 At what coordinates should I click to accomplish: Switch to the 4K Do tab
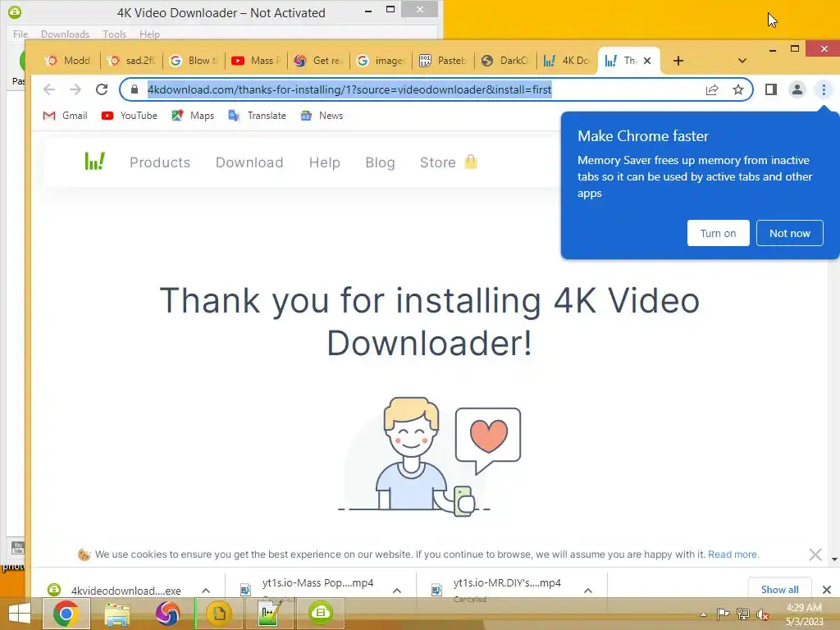coord(568,61)
